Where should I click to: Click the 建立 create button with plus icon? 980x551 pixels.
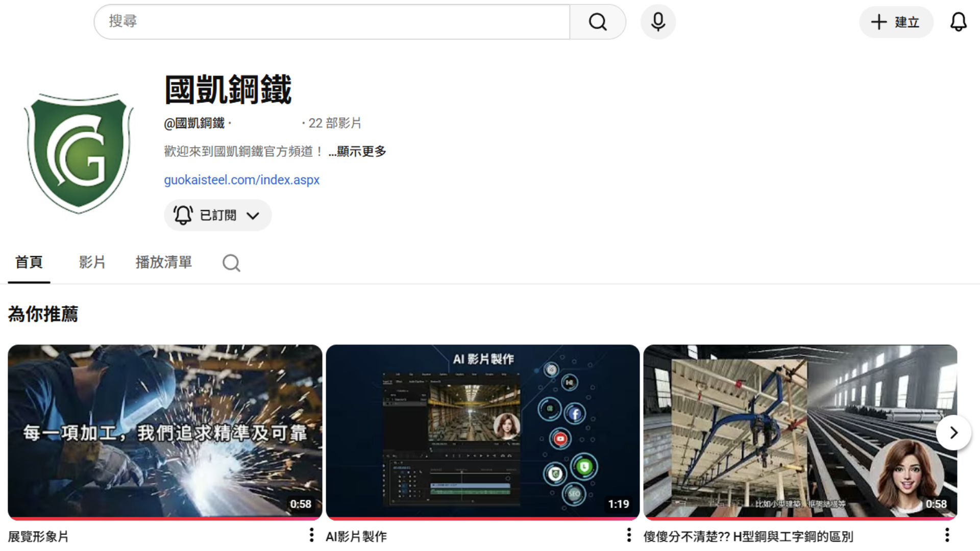pos(896,22)
